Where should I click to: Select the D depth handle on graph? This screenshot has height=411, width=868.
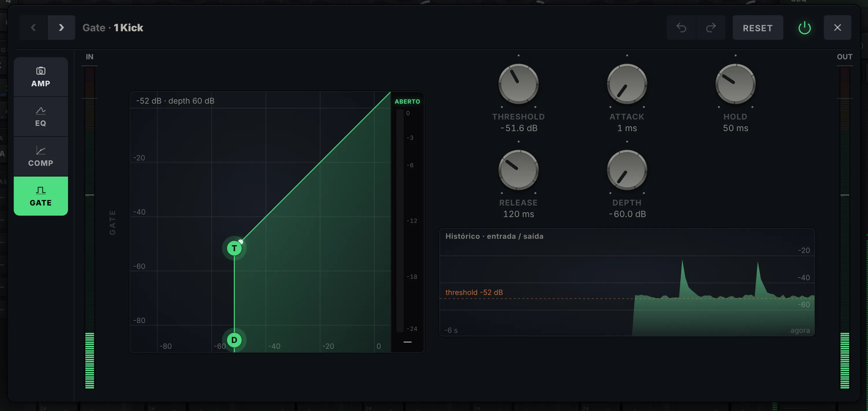234,340
